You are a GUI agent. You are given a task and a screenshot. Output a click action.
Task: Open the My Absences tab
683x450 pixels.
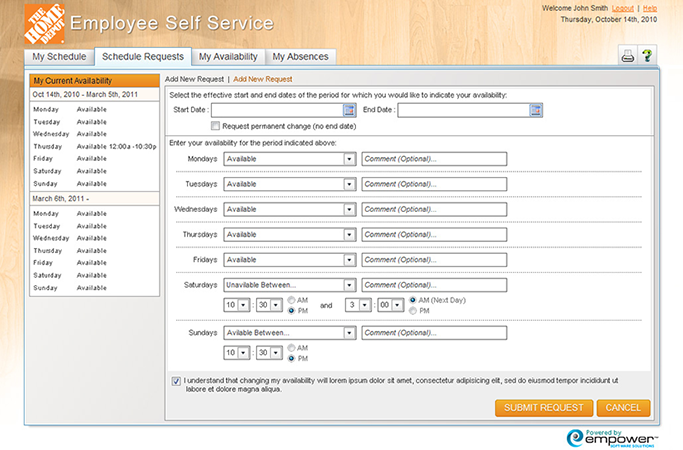300,57
